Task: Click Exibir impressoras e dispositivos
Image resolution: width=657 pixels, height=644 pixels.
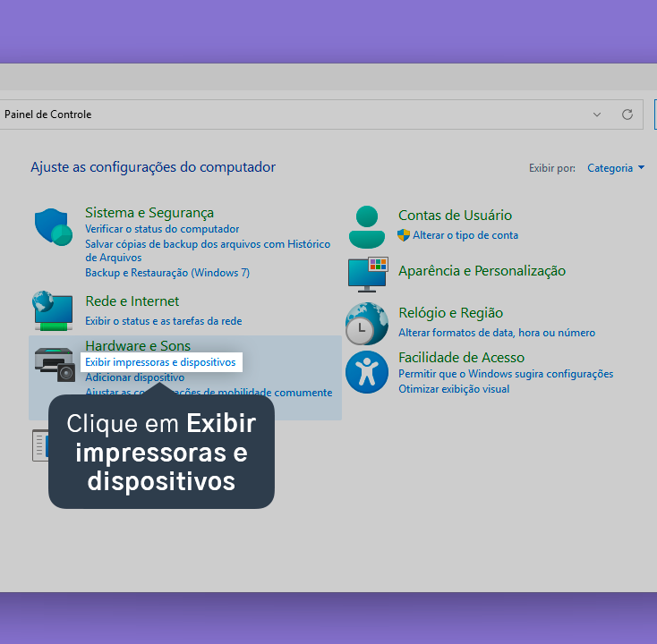Action: 160,362
